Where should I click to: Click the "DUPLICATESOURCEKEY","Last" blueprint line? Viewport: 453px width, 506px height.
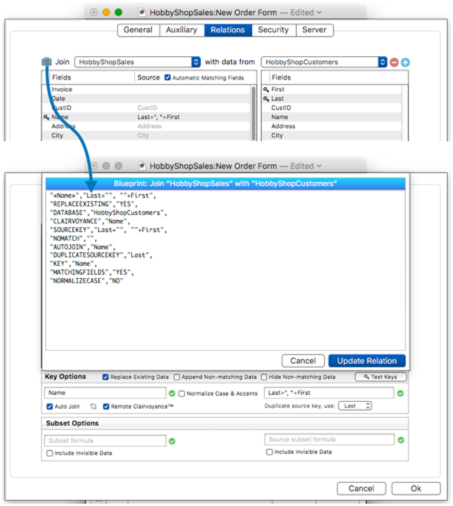point(101,255)
